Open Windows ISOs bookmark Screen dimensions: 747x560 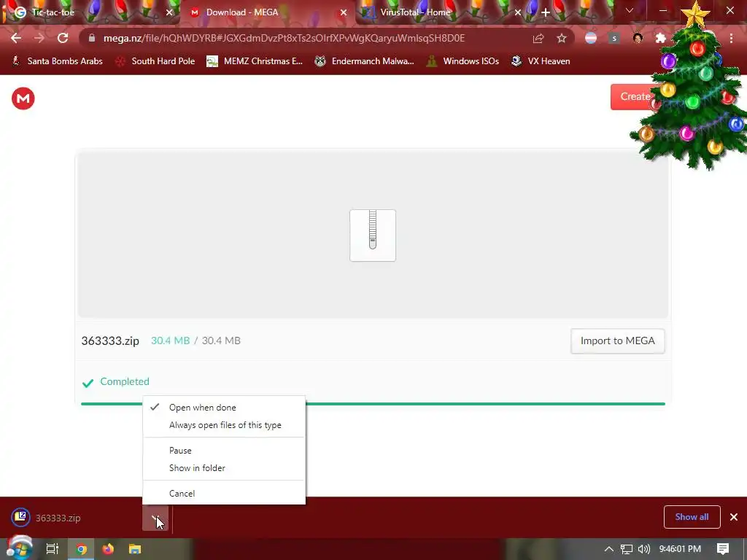pyautogui.click(x=462, y=61)
